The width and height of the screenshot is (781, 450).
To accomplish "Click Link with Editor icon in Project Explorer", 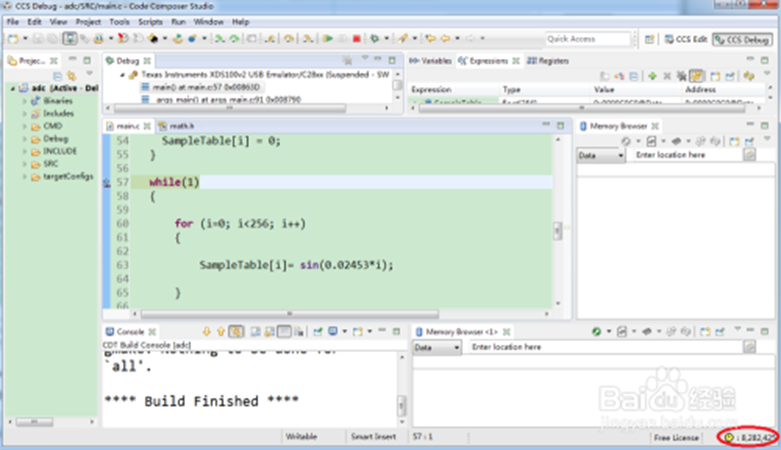I will click(x=72, y=76).
